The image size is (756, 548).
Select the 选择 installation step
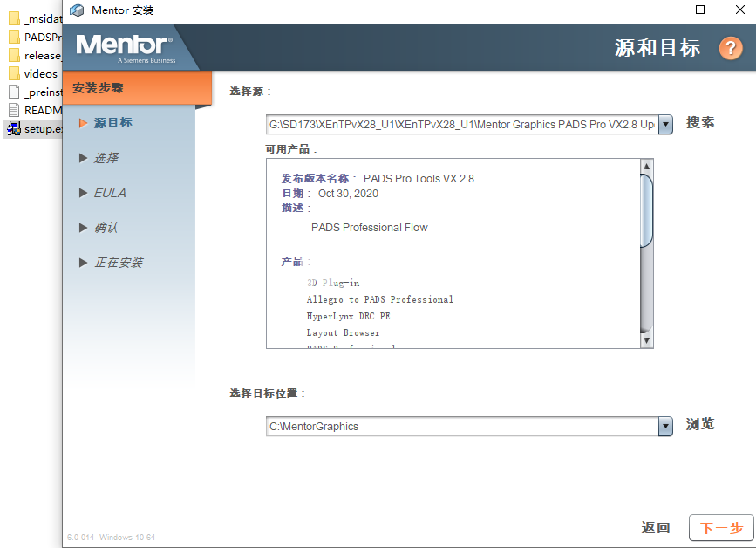(106, 158)
